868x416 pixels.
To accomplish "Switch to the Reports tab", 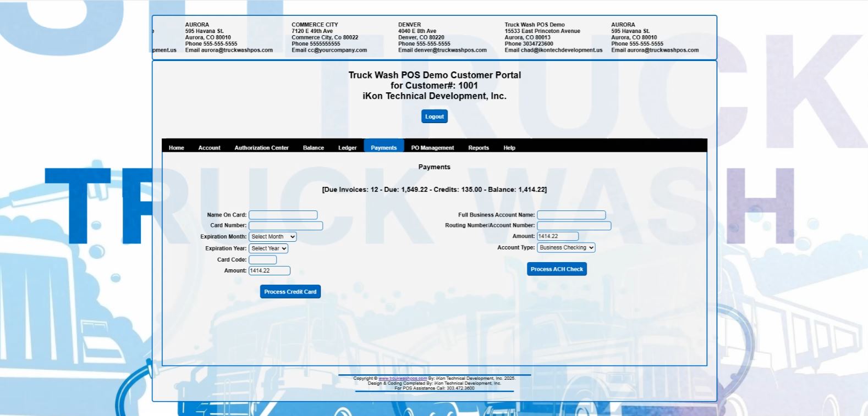I will tap(479, 148).
